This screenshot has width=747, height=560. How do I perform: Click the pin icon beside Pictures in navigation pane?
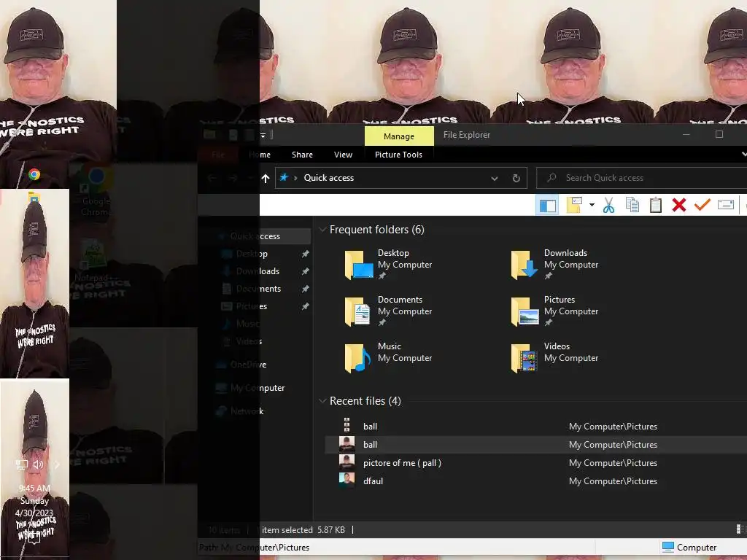(306, 306)
